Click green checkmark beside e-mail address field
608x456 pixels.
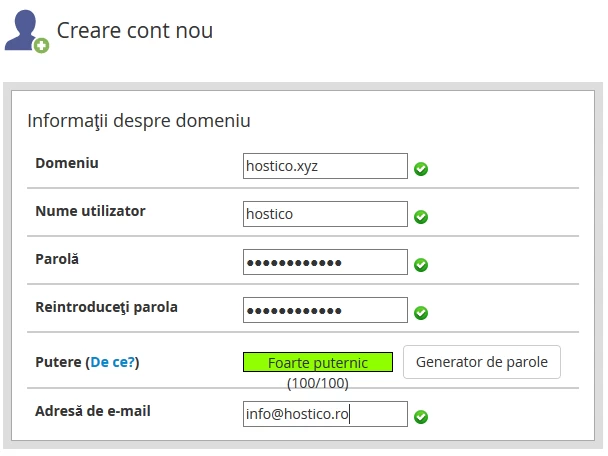click(421, 417)
